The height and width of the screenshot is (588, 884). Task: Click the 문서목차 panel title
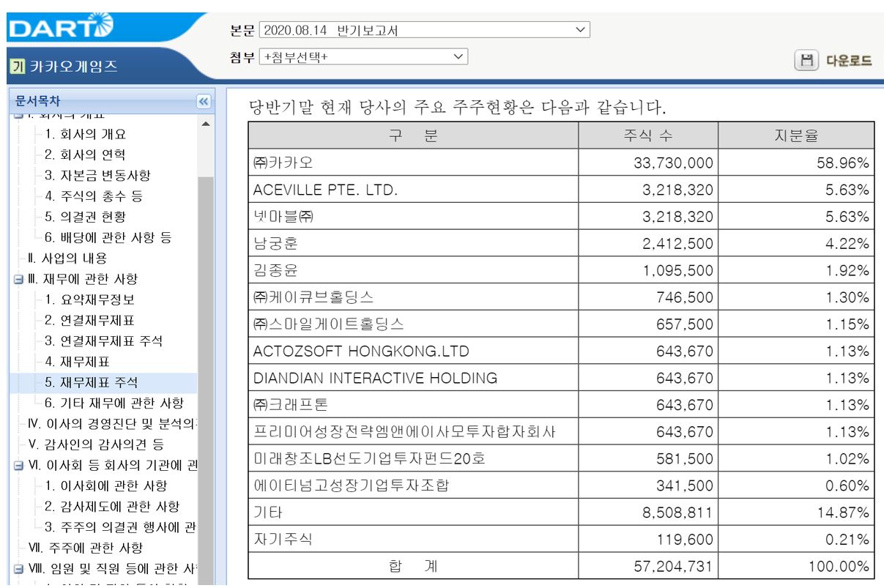pyautogui.click(x=37, y=101)
